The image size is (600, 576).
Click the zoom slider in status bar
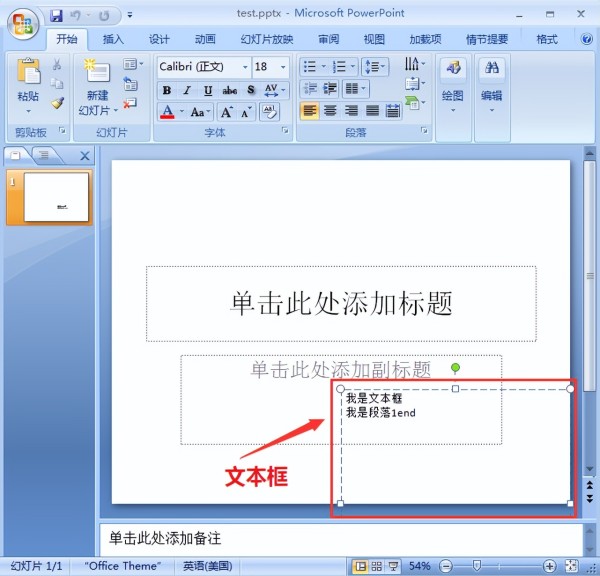point(478,566)
